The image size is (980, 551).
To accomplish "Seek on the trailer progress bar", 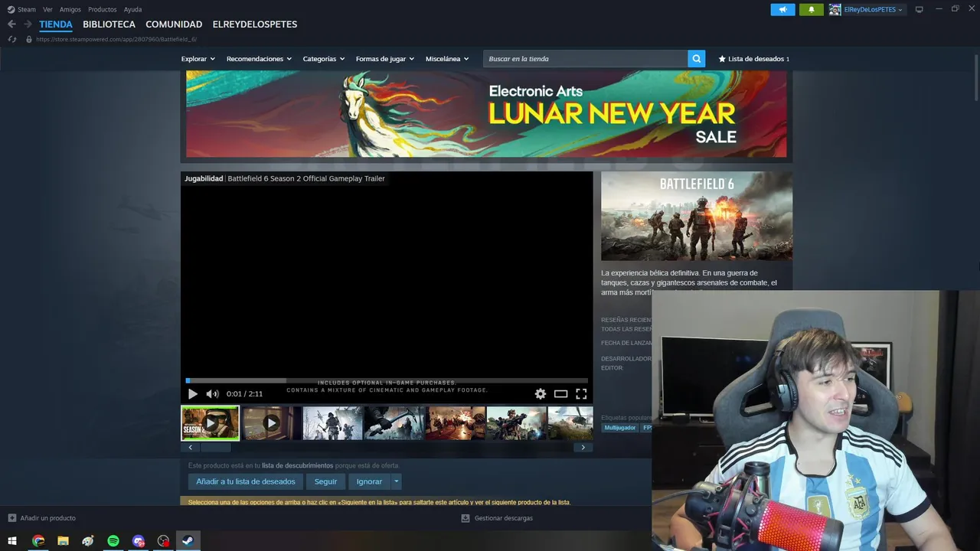I will click(387, 380).
